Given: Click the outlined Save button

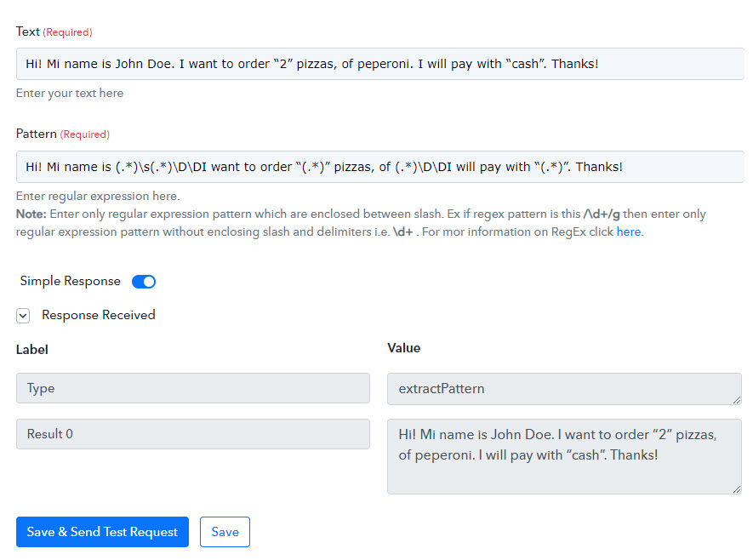Looking at the screenshot, I should click(225, 532).
